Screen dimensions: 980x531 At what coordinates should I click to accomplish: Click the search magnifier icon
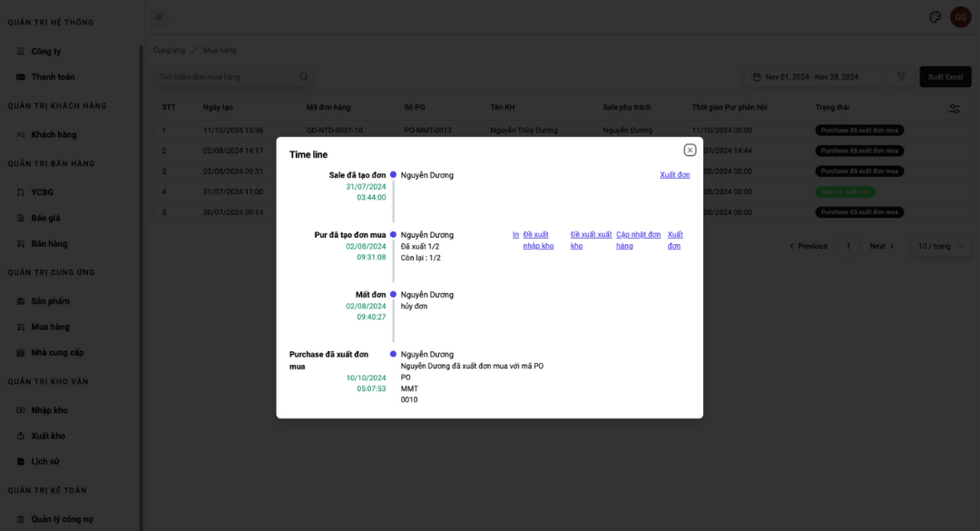[x=304, y=77]
